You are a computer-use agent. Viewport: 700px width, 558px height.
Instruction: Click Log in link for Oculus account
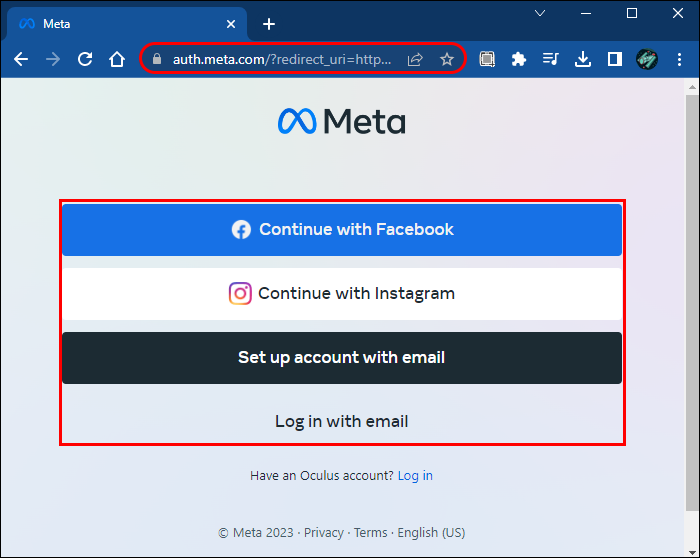(x=415, y=475)
